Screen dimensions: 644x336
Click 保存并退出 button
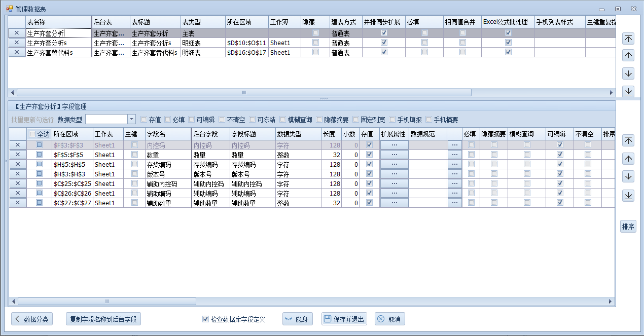344,319
